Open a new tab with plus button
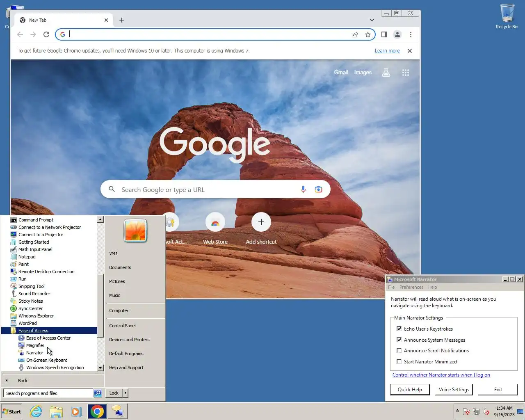The height and width of the screenshot is (420, 525). 122,20
